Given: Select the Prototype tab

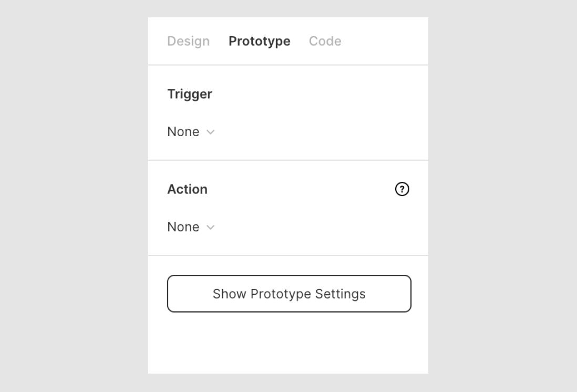Looking at the screenshot, I should 260,41.
